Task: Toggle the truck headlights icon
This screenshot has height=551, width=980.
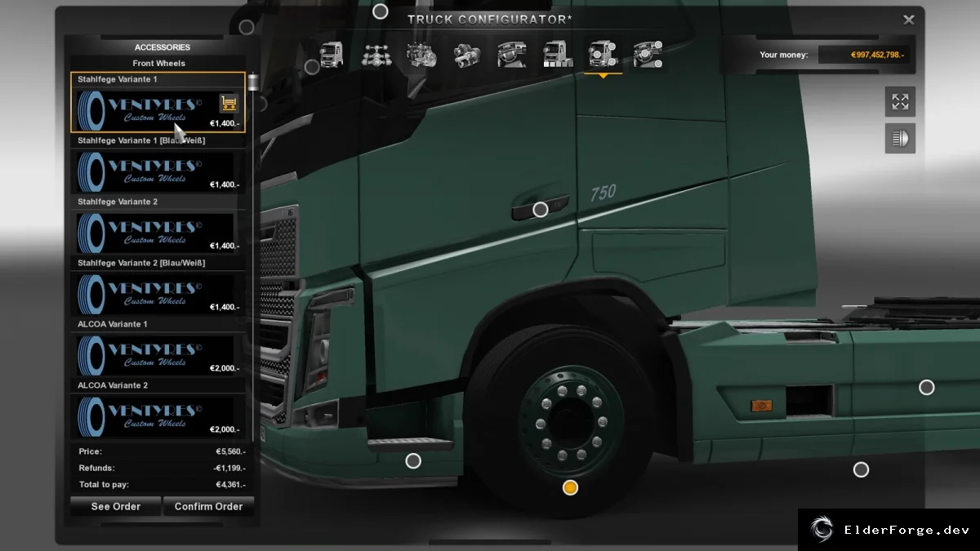Action: point(900,139)
